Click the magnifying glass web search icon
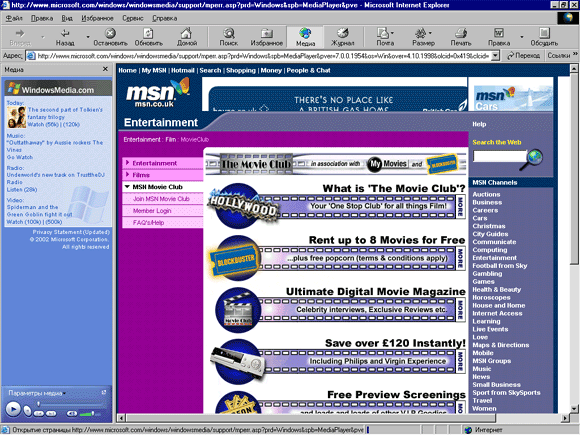Viewport: 580px width, 435px height. (532, 159)
